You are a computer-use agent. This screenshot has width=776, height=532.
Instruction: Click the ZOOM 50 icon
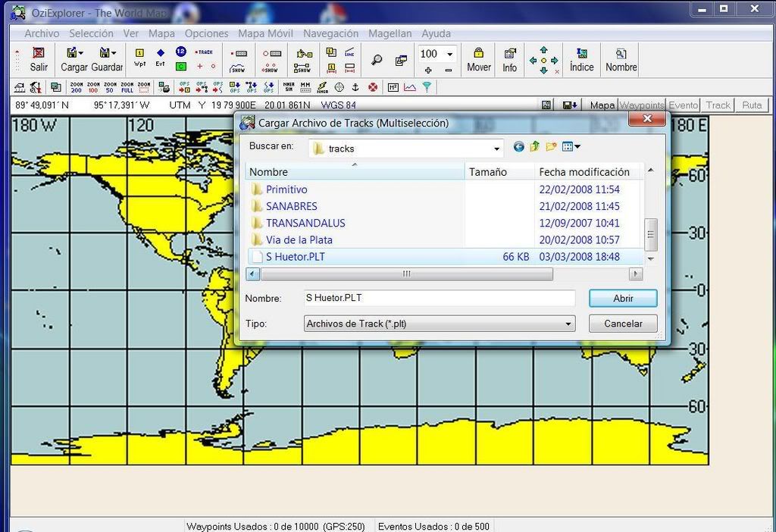pos(110,88)
